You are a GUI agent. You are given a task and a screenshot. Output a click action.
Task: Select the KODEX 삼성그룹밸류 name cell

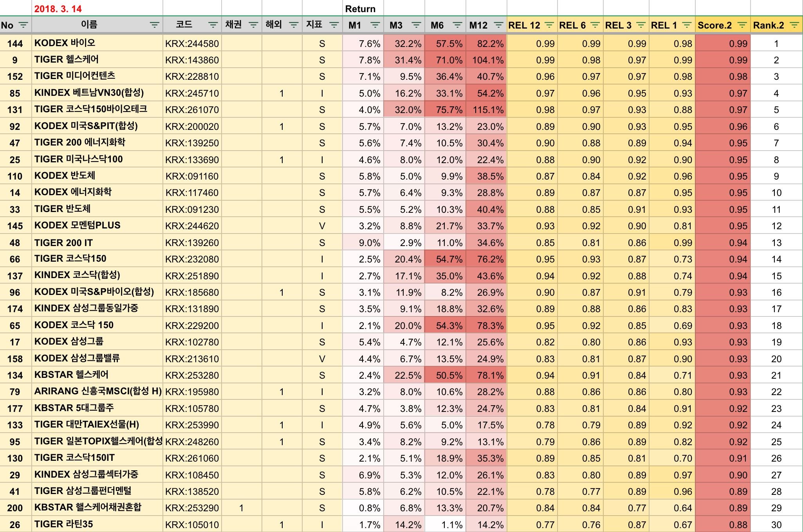point(97,359)
